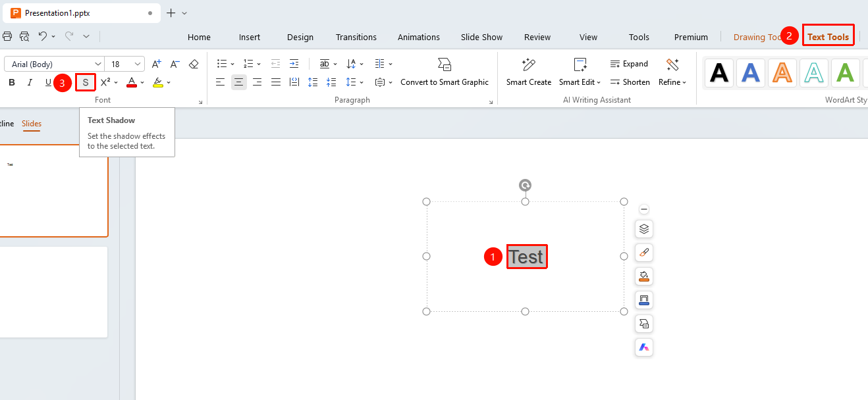Toggle Text Shadow on selected text

pyautogui.click(x=86, y=82)
